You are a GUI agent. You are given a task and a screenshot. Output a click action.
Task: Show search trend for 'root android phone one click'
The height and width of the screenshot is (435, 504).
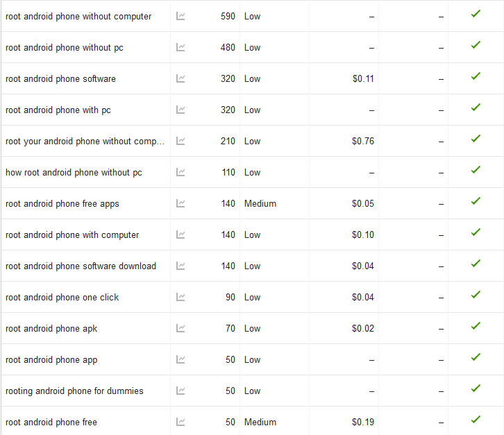click(180, 297)
